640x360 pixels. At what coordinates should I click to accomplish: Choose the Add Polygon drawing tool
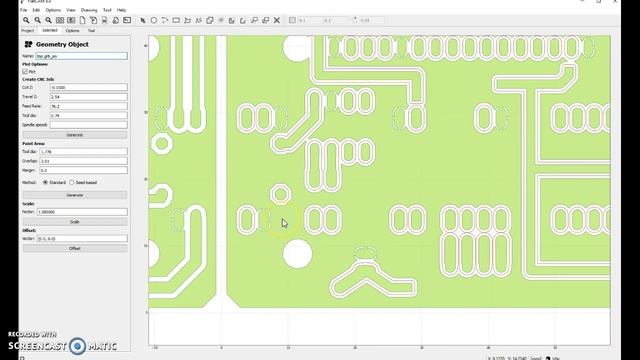point(187,20)
